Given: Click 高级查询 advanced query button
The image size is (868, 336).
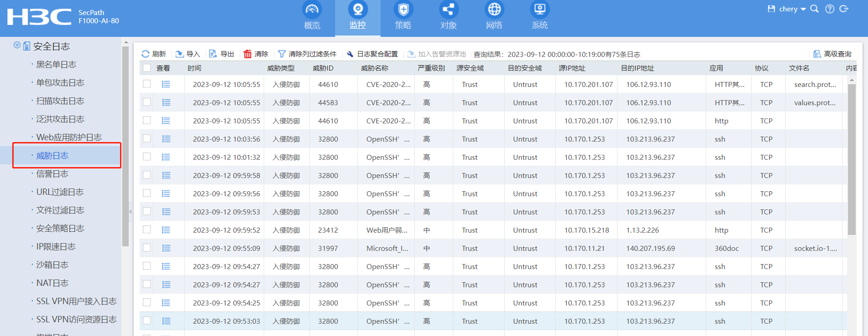Looking at the screenshot, I should point(833,54).
